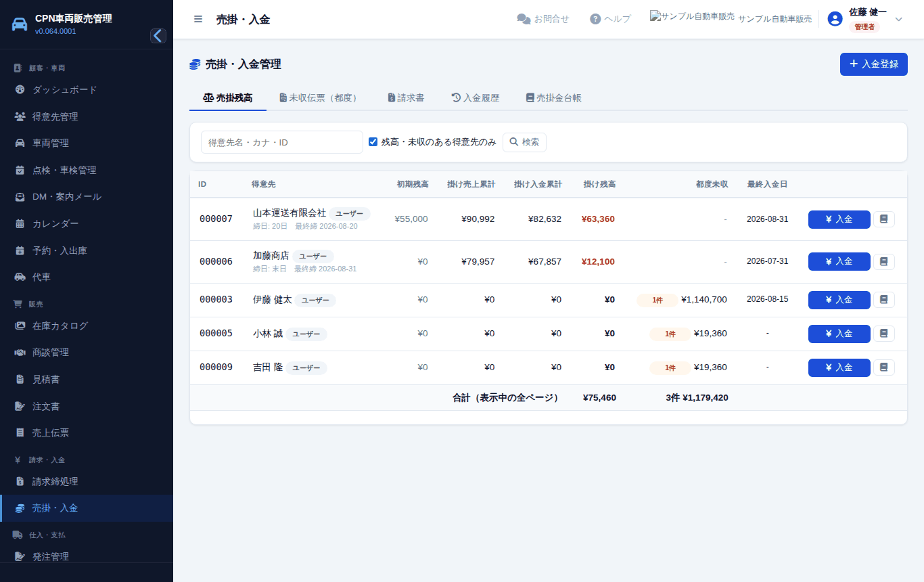Navigate to 点検・車検管理

tap(87, 170)
